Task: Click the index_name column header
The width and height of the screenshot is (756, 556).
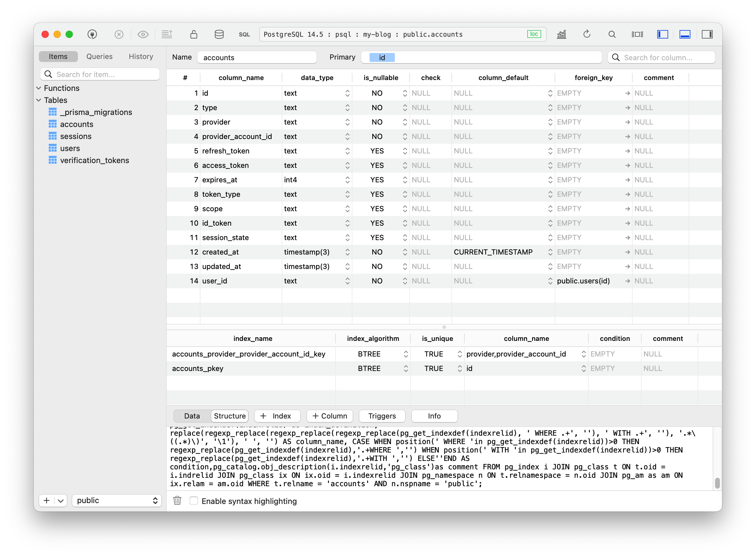Action: click(253, 338)
